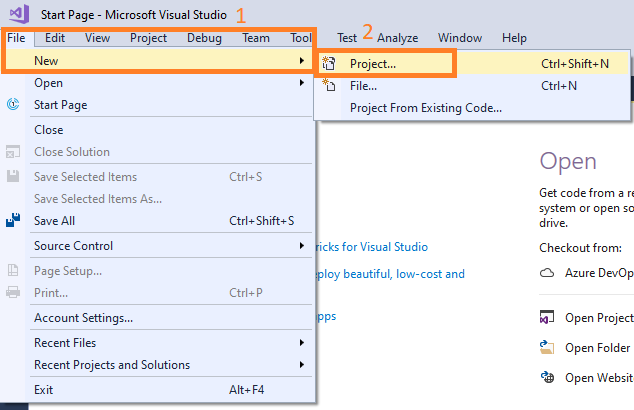Image resolution: width=634 pixels, height=410 pixels.
Task: Click the Ctrl+Shift+N shortcut text
Action: coord(575,63)
